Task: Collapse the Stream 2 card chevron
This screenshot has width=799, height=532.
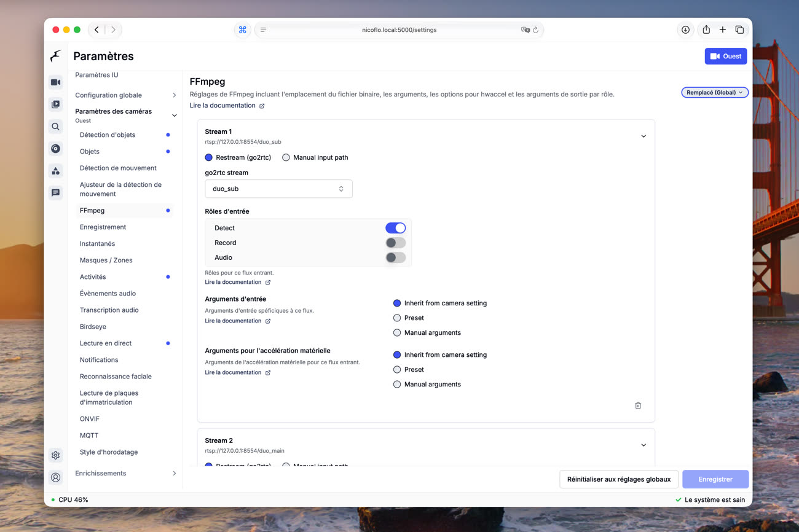Action: [x=644, y=445]
